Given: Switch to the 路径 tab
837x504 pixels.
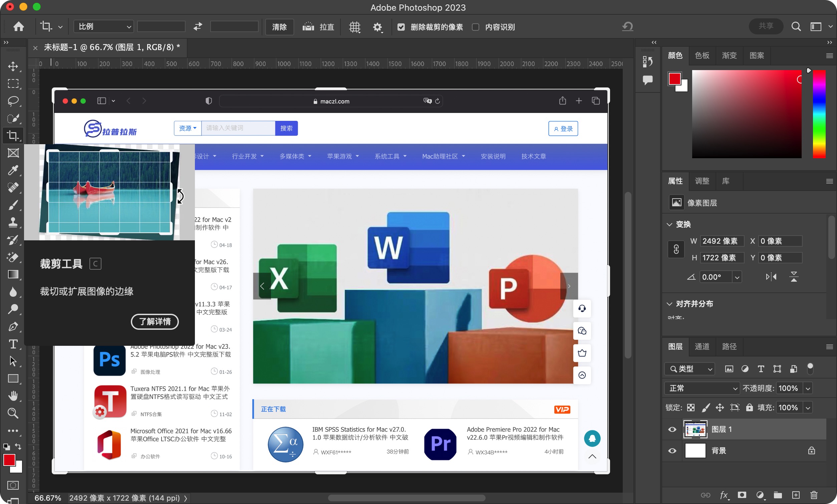Looking at the screenshot, I should click(x=729, y=346).
